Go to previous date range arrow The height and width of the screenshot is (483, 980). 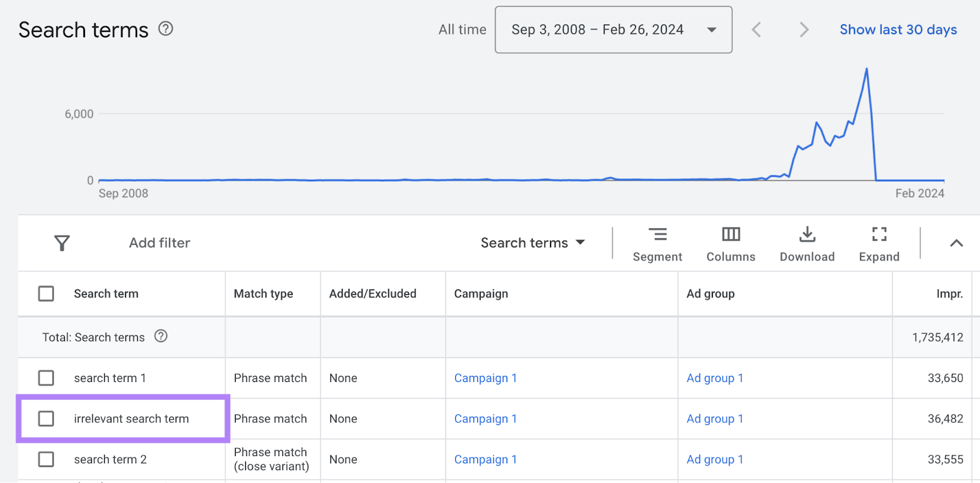756,29
